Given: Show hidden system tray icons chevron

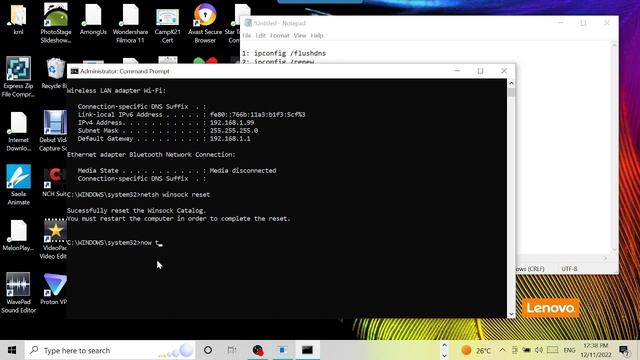Looking at the screenshot, I should (502, 350).
